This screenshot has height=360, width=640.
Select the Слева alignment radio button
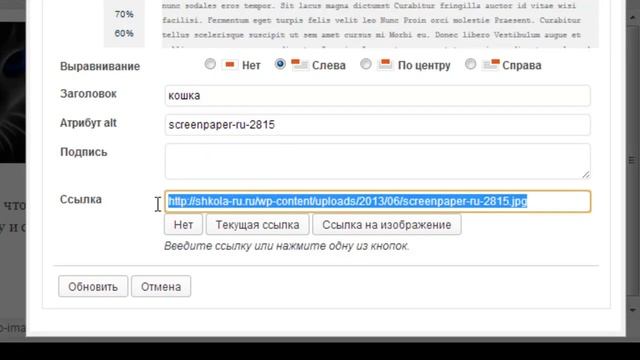280,64
